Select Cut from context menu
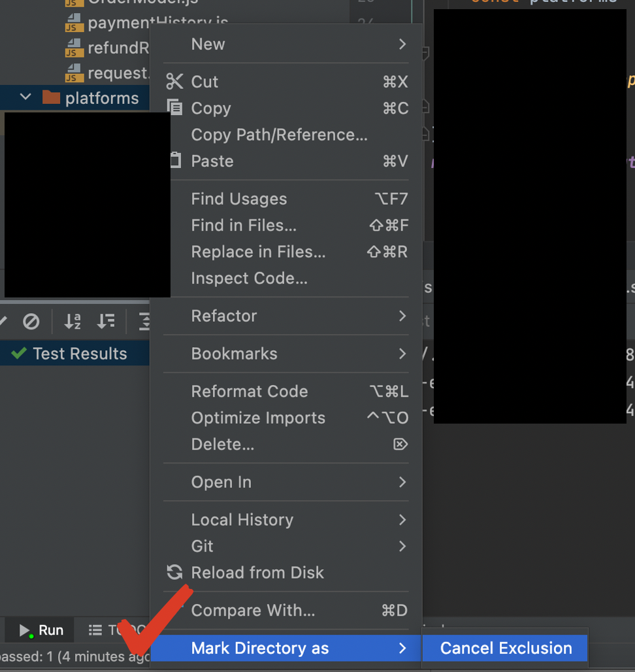This screenshot has width=635, height=672. point(286,82)
